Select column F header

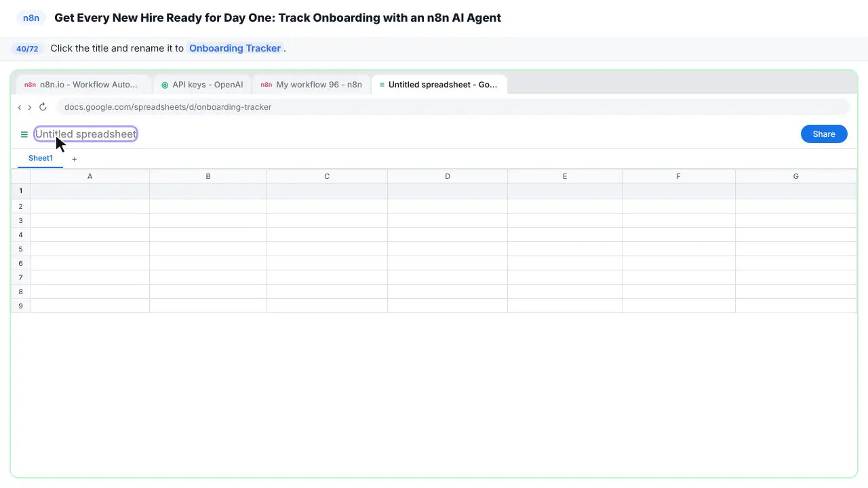pyautogui.click(x=678, y=176)
